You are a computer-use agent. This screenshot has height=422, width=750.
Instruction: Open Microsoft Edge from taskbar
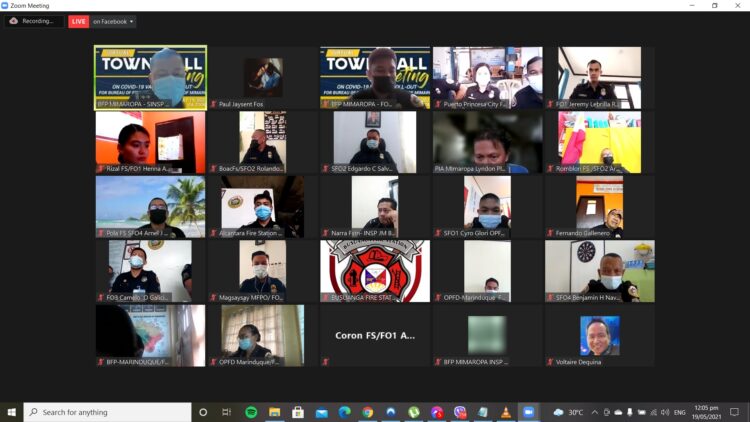(344, 412)
